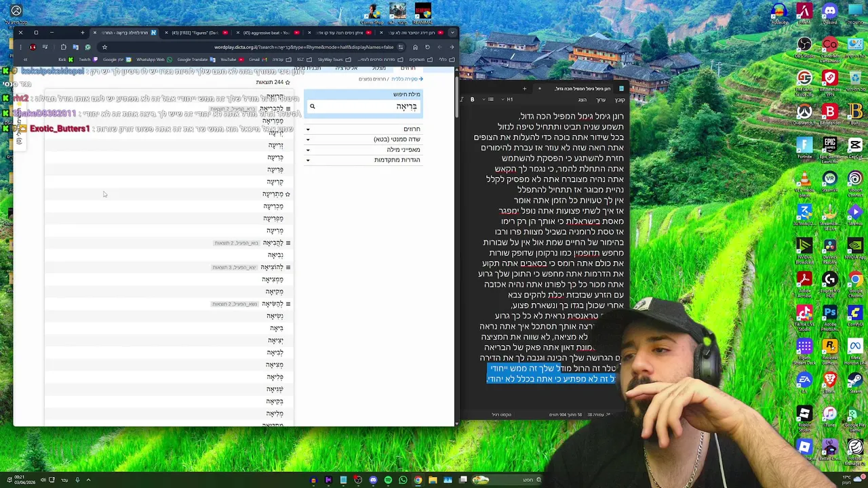The width and height of the screenshot is (868, 488).
Task: Open OBS Studio desktop shortcut
Action: tap(804, 45)
